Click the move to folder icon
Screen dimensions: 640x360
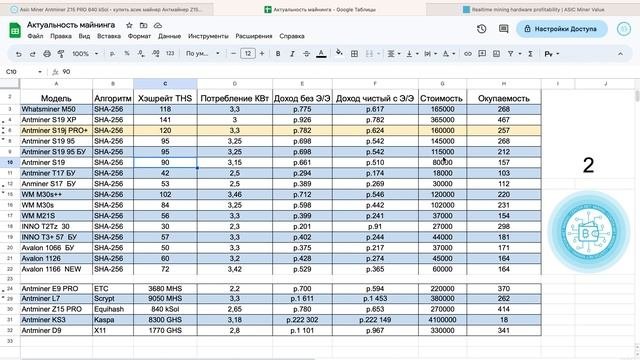(143, 25)
